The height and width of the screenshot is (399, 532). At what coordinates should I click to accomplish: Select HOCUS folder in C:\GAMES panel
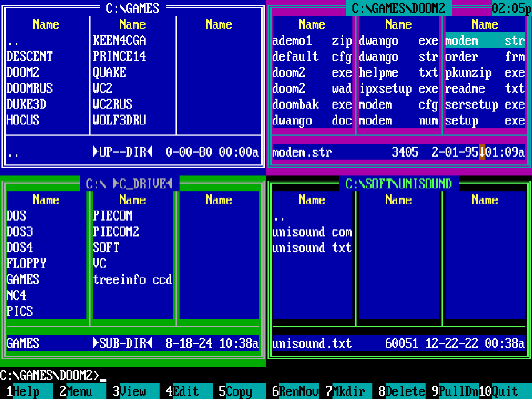coord(47,120)
